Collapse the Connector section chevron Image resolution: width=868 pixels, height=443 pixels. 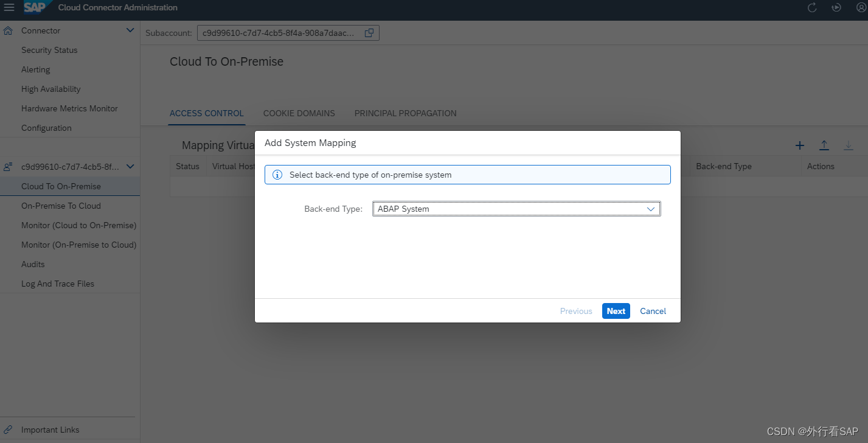point(130,30)
